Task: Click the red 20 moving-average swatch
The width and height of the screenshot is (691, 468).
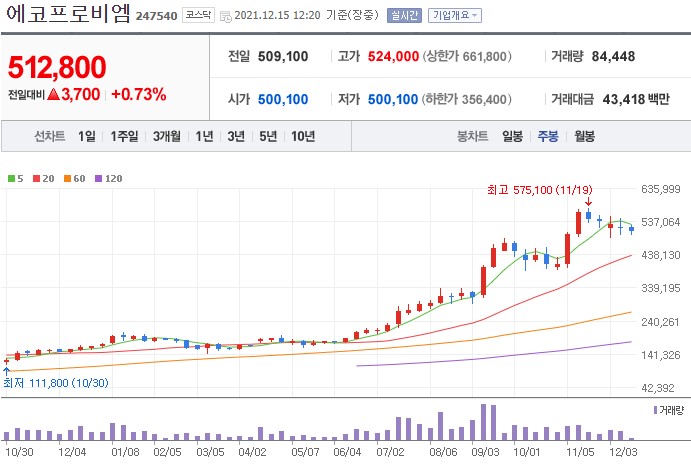Action: pyautogui.click(x=37, y=178)
